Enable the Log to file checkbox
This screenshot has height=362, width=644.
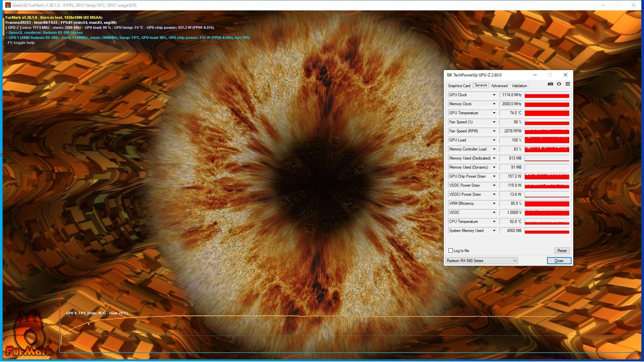[450, 251]
